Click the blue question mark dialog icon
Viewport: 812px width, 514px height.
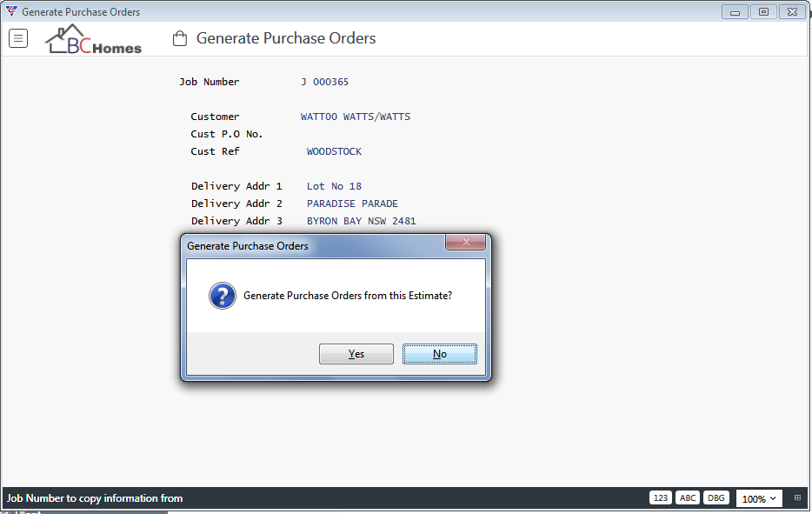pos(223,296)
